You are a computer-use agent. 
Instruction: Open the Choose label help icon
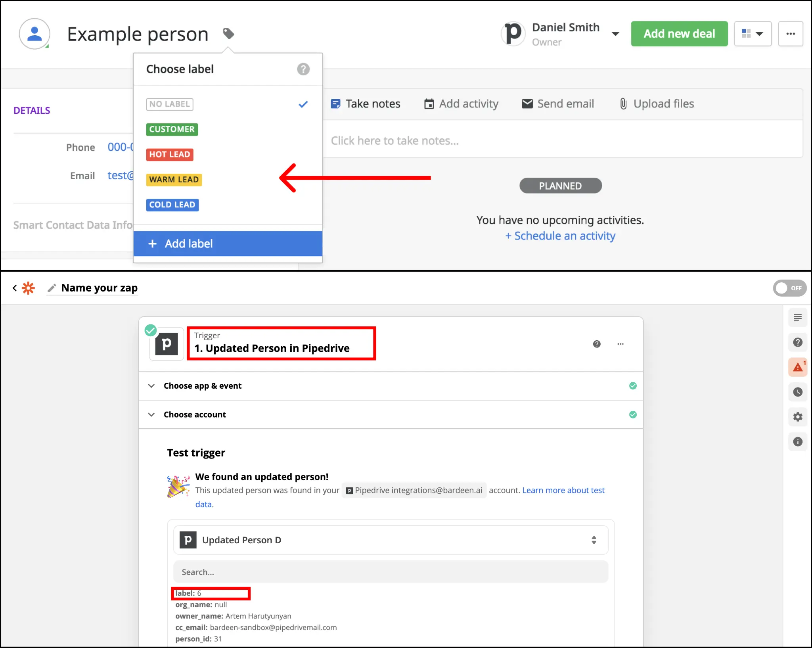[x=303, y=69]
